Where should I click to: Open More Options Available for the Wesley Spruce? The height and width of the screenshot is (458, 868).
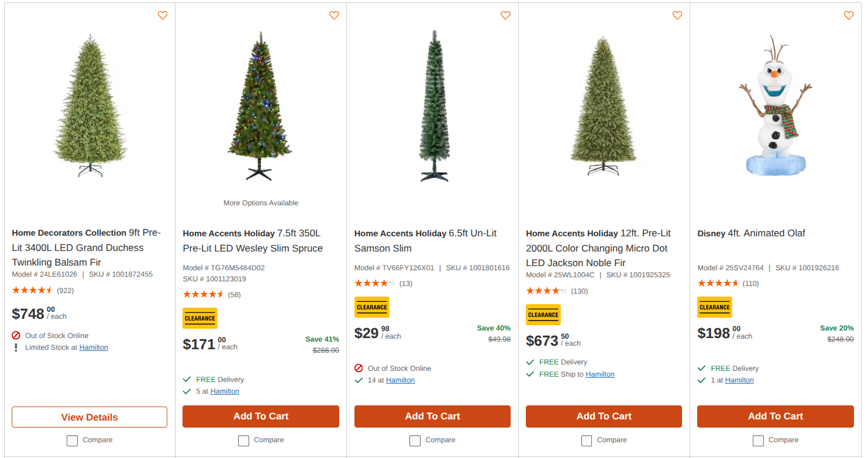click(x=260, y=202)
